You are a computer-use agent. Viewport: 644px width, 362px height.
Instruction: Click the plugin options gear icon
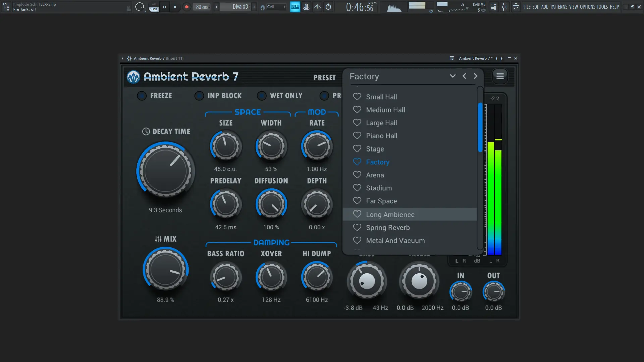[x=129, y=58]
